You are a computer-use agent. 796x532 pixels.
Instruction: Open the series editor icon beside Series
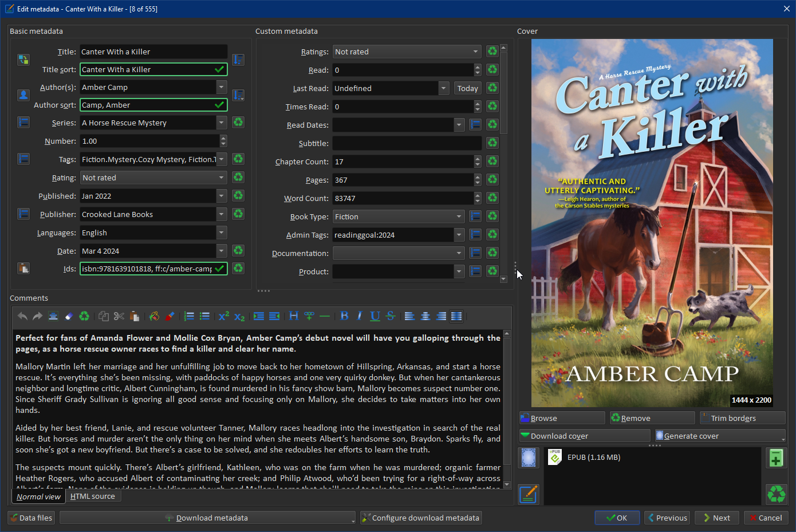[23, 123]
